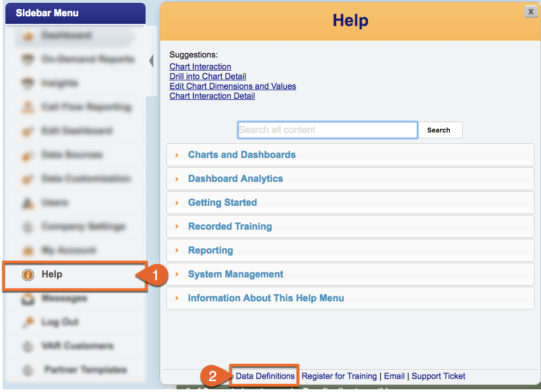Screen dimensions: 541x392
Task: Collapse sidebar using the left arrow handle
Action: [151, 61]
